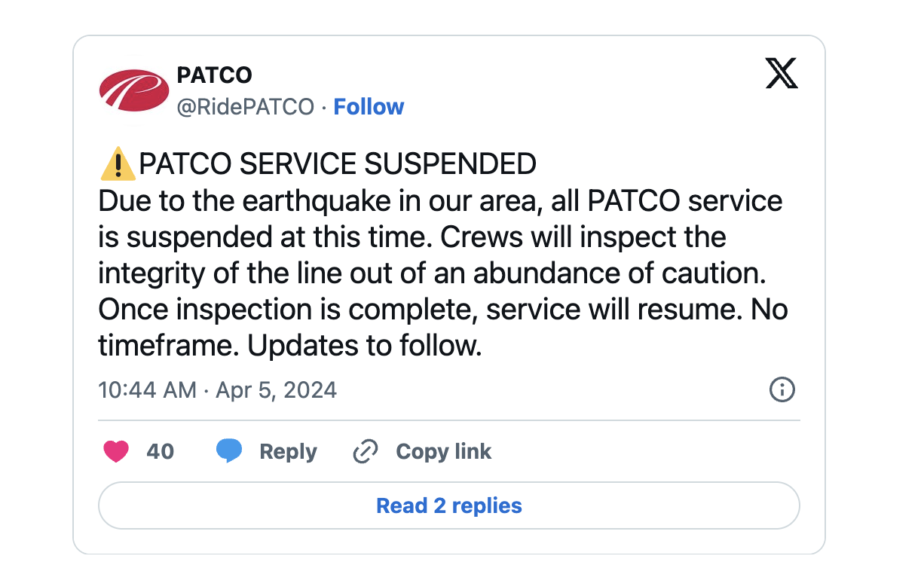Click the Apr 5, 2024 date
This screenshot has width=924, height=571.
click(276, 390)
